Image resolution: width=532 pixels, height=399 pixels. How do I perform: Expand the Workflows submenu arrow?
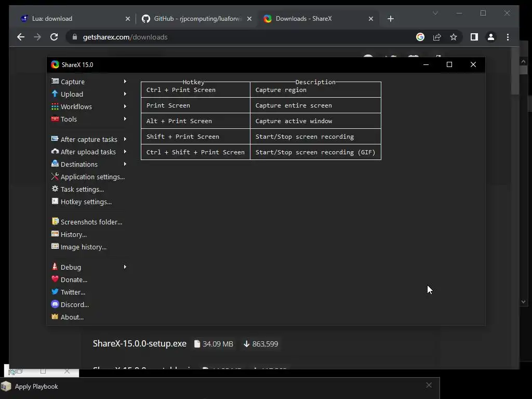[x=125, y=107]
